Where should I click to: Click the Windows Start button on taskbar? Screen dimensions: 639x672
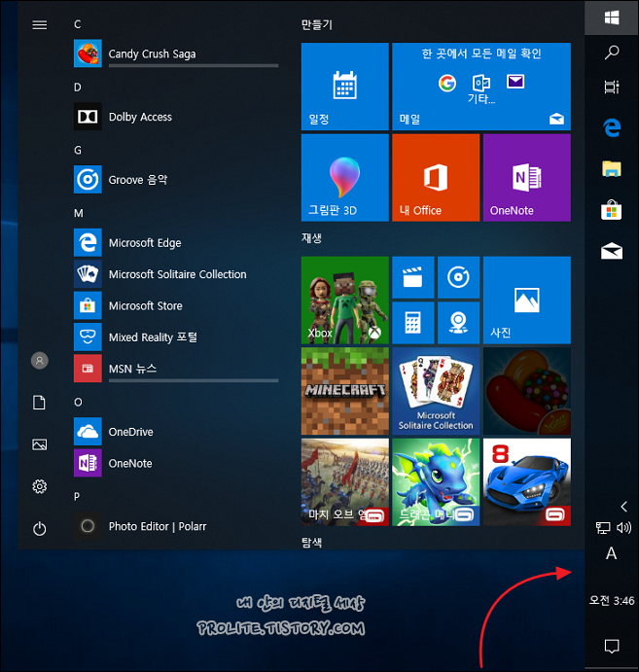click(x=612, y=18)
